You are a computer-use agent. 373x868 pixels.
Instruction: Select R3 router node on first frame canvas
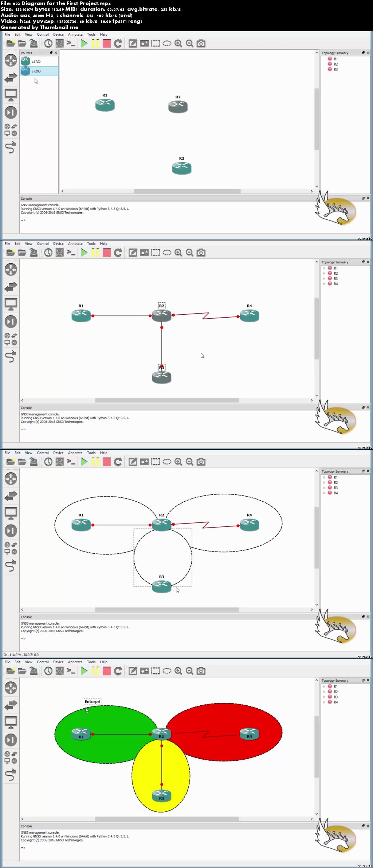point(182,168)
